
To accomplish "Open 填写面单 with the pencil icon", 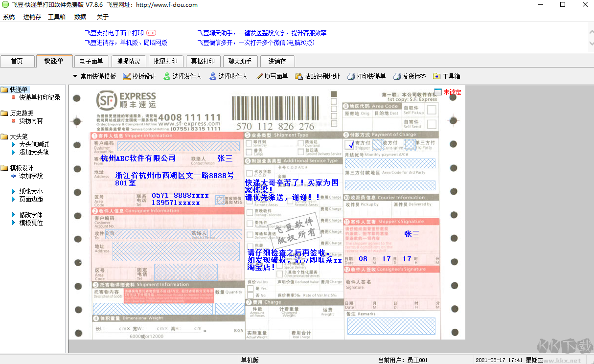I will coord(272,76).
